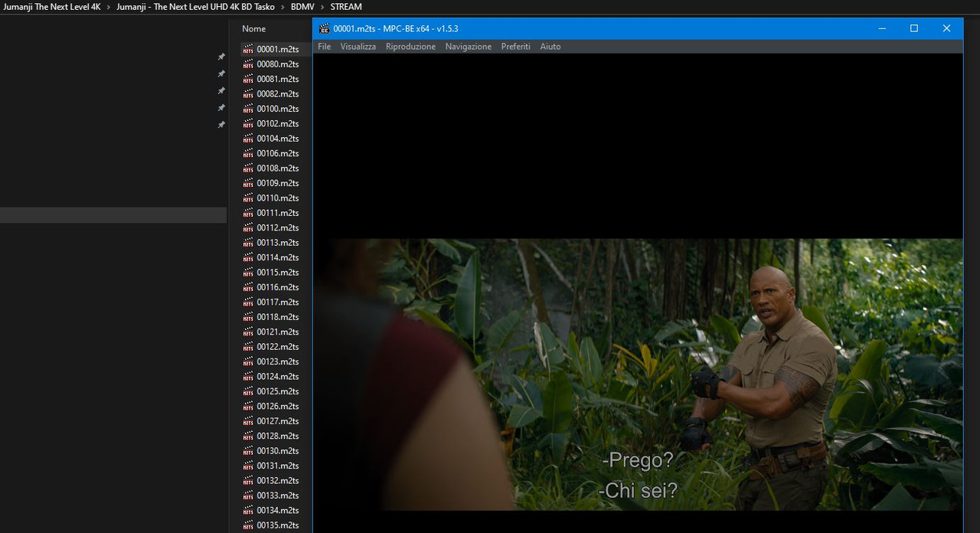This screenshot has height=533, width=980.
Task: Click the file icon of 00118.m2ts
Action: pos(248,317)
